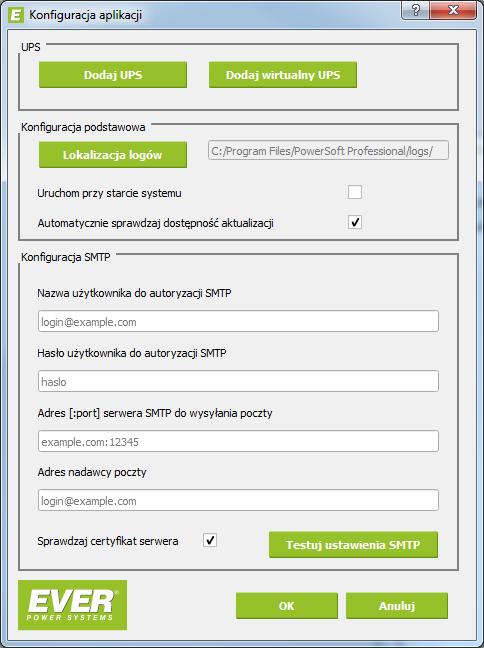Cancel with the Anuluj button

397,606
